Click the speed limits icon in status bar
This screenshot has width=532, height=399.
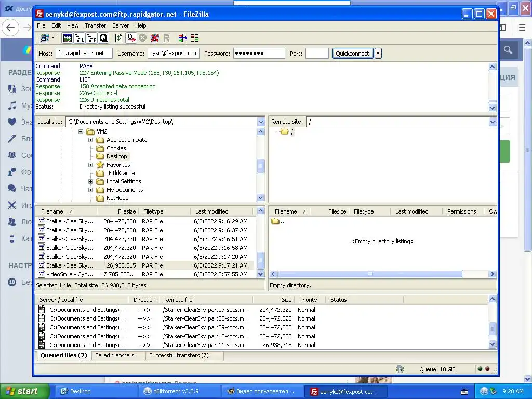(400, 369)
